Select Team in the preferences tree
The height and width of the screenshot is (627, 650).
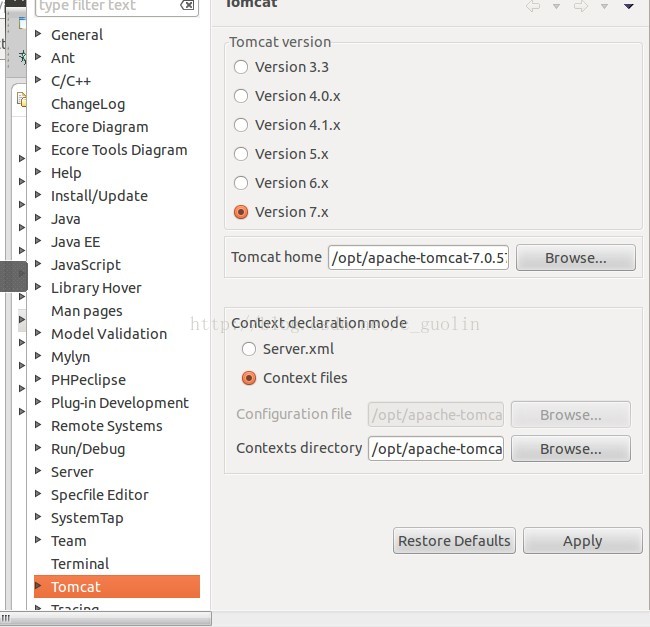click(68, 541)
